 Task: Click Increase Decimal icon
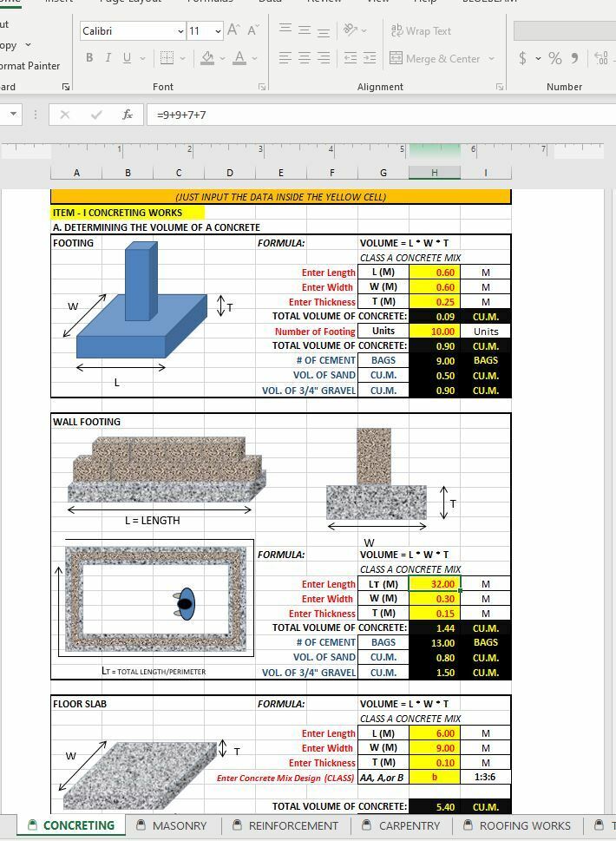601,58
